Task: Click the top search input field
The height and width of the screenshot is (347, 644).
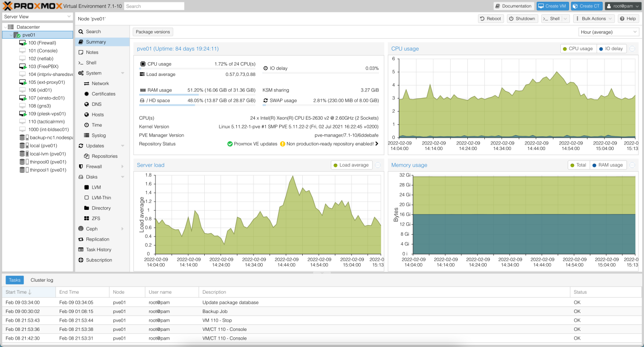Action: pos(154,6)
